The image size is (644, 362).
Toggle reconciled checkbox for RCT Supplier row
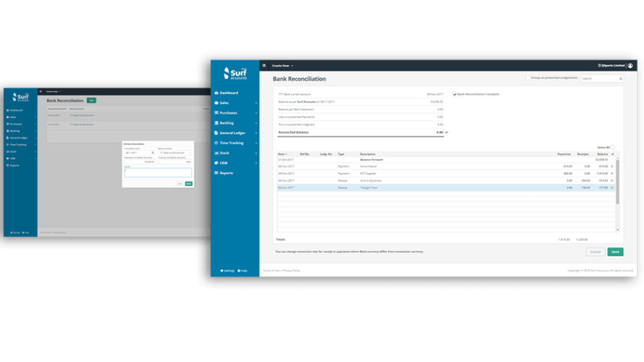pos(612,174)
